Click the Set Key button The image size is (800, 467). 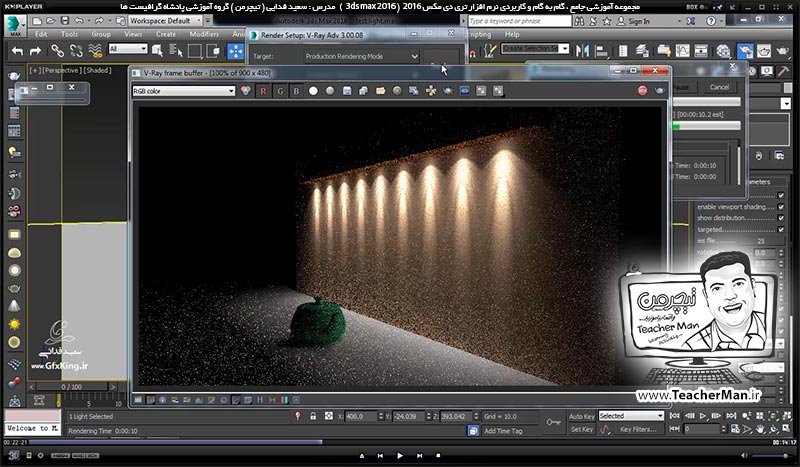pyautogui.click(x=582, y=429)
